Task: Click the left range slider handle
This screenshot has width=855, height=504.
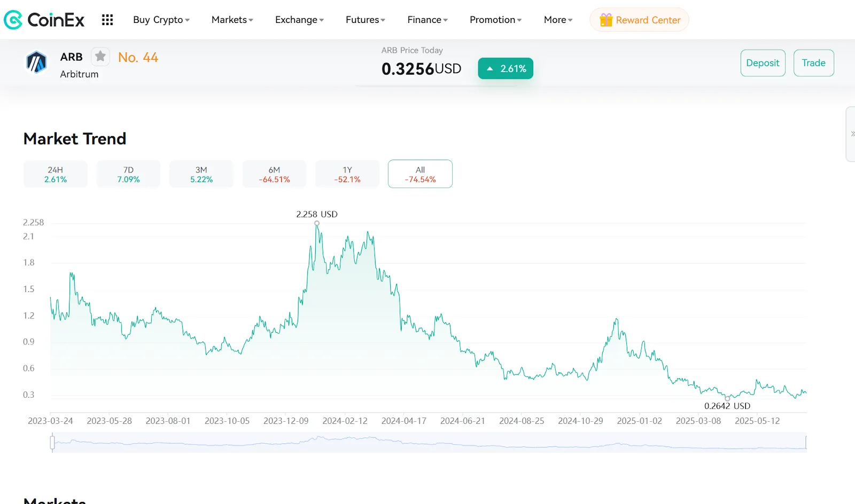Action: pyautogui.click(x=52, y=443)
